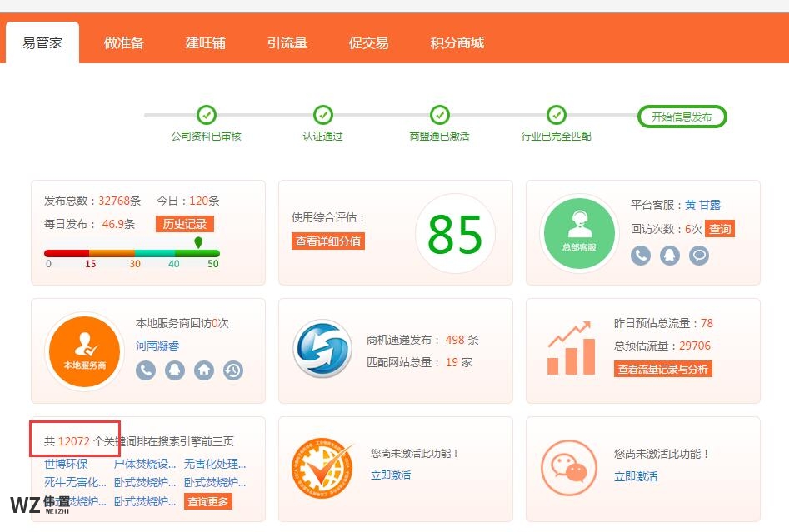Click the message bubble icon beside the QQ icon
Screen dimensions: 789x532
[698, 256]
